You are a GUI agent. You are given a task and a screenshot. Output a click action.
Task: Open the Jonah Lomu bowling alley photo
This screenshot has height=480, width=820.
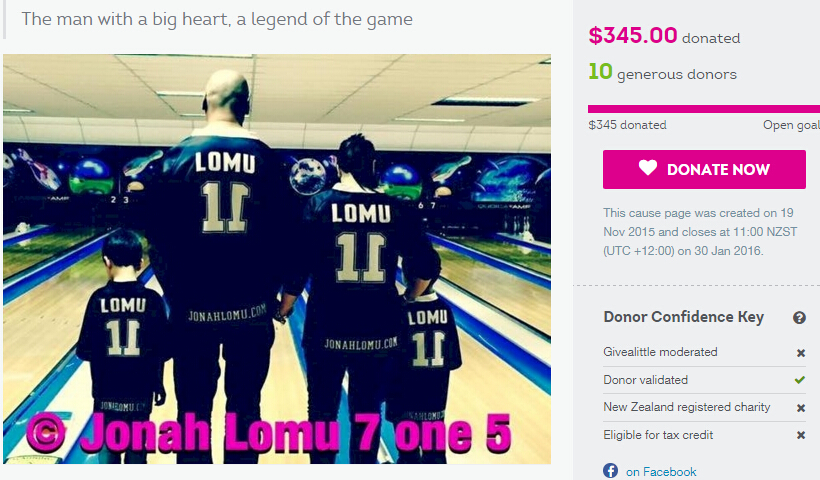[277, 259]
